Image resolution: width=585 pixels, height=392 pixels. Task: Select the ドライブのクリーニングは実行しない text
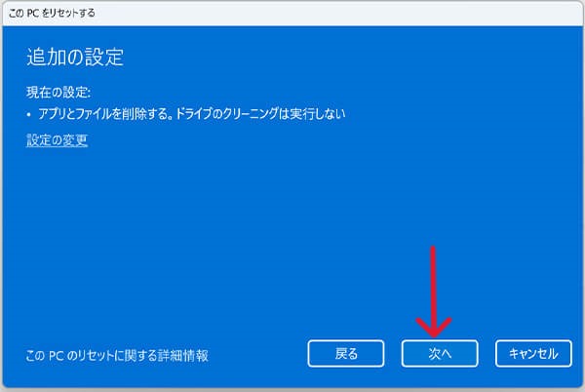[x=260, y=114]
